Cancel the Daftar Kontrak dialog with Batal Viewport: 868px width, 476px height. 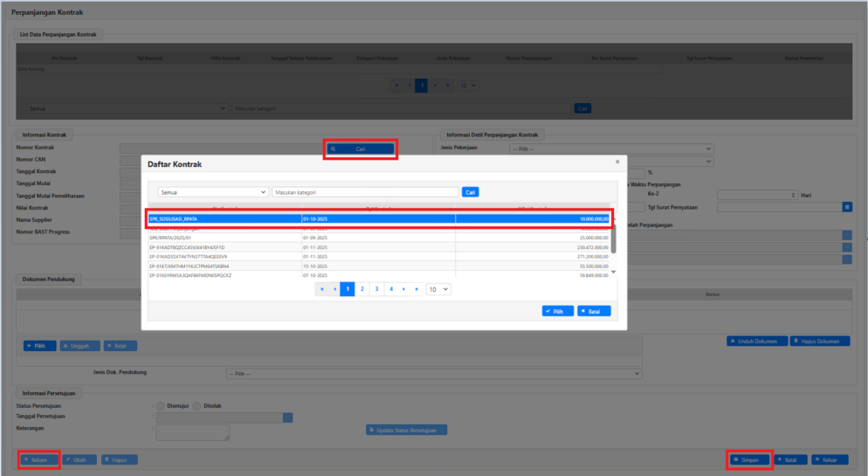[x=594, y=310]
